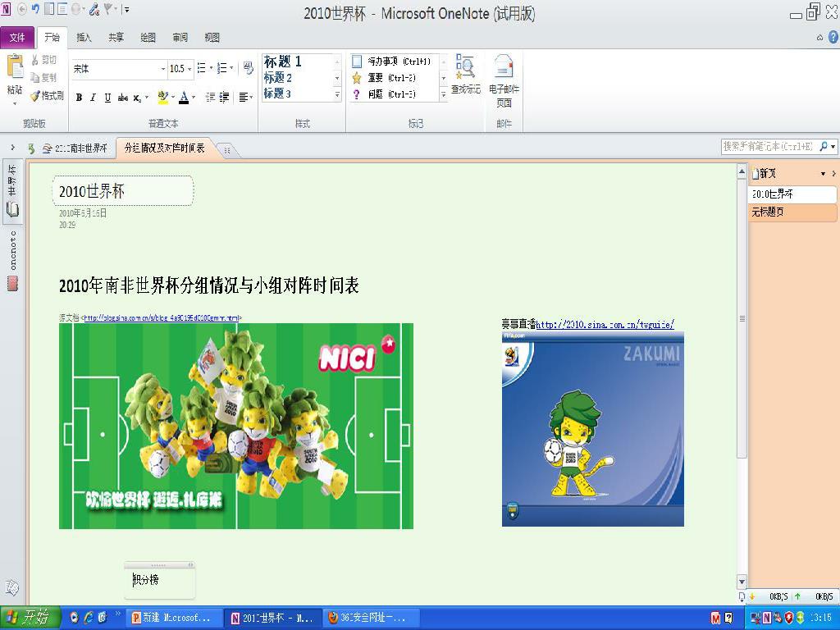840x630 pixels.
Task: Click the search all notebooks input field
Action: [769, 146]
